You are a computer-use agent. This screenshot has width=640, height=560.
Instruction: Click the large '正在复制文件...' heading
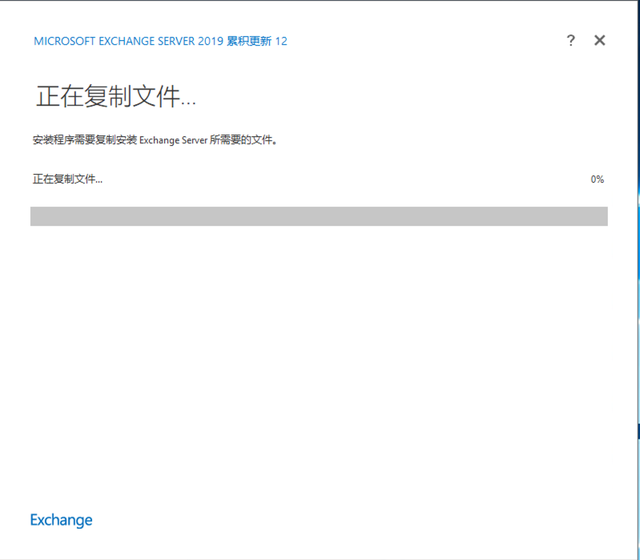[116, 96]
